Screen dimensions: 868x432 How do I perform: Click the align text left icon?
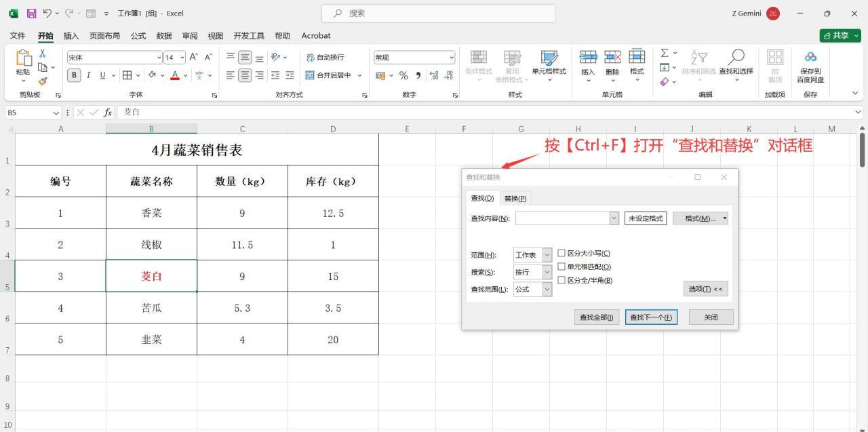(231, 75)
